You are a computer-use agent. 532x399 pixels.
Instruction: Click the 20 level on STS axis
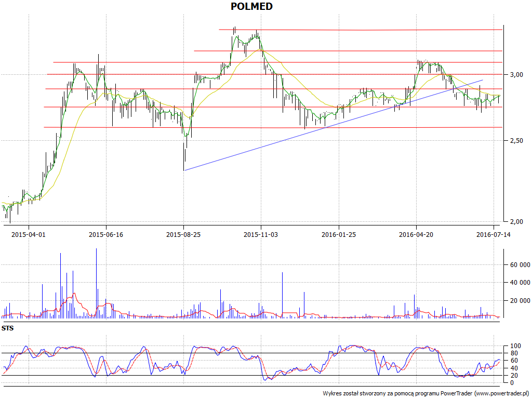tap(514, 376)
